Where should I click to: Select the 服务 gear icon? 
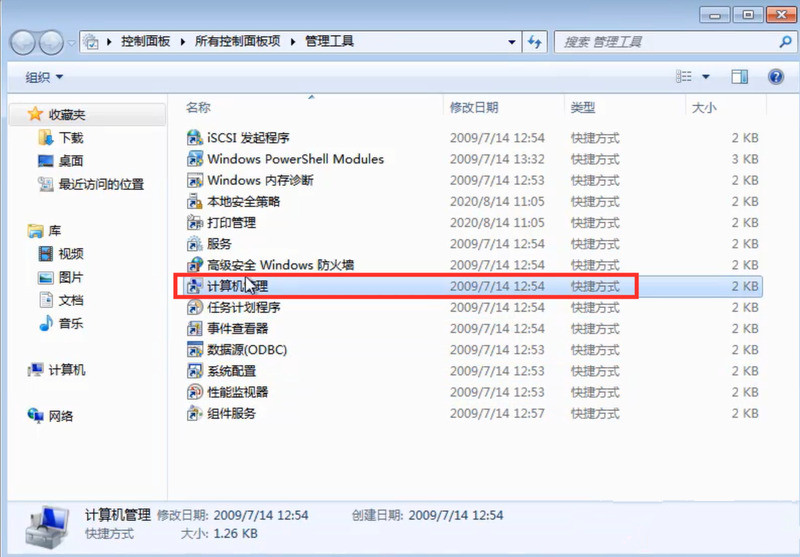click(195, 244)
